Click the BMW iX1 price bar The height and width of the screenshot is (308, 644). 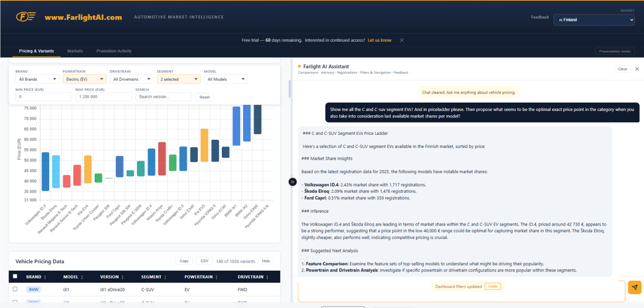237,126
